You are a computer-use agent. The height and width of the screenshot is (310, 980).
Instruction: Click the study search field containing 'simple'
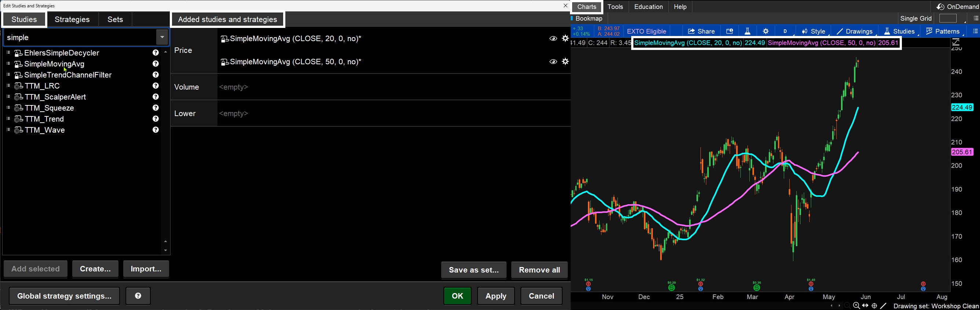tap(80, 37)
